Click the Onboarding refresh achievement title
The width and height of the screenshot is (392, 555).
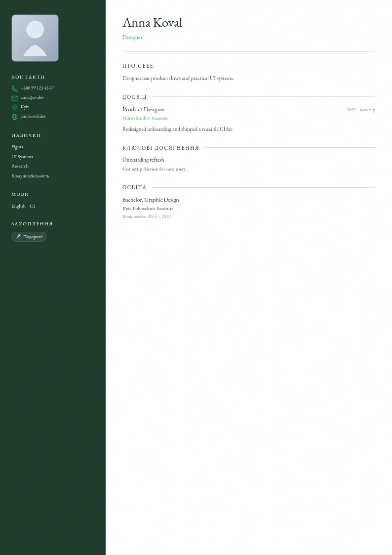pyautogui.click(x=143, y=160)
